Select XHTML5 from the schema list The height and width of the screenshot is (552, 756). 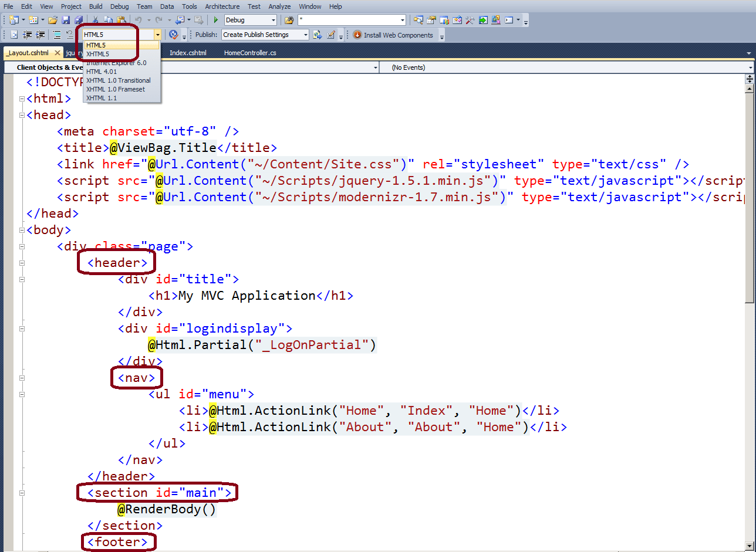tap(121, 53)
